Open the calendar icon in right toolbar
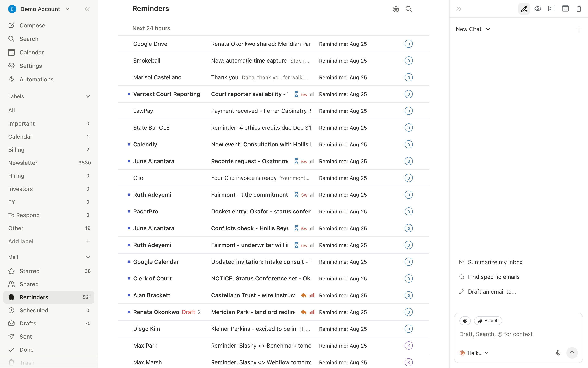This screenshot has height=368, width=588. coord(565,9)
